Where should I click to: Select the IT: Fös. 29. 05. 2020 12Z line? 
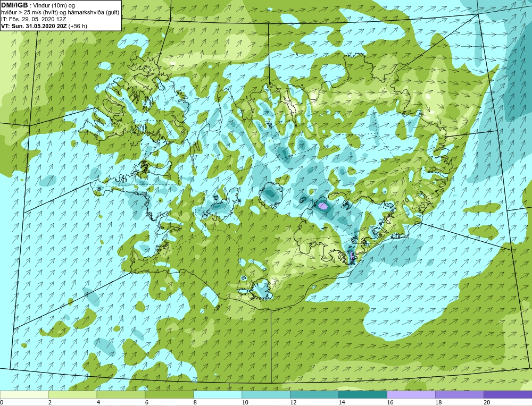(x=34, y=19)
